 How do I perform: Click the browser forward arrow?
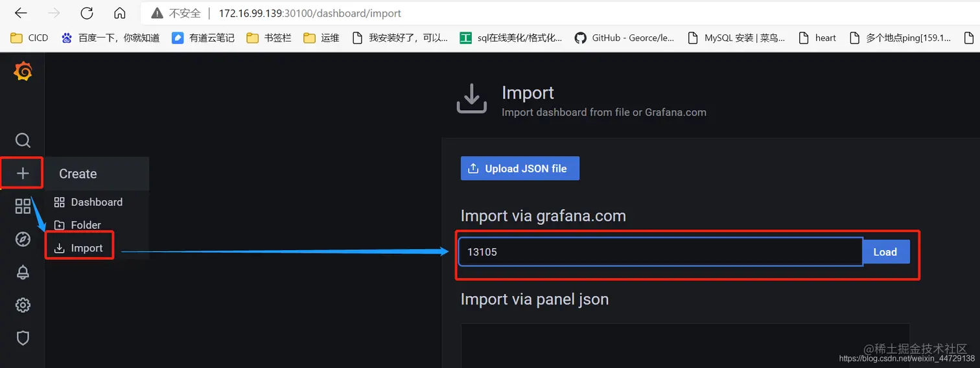(x=54, y=13)
